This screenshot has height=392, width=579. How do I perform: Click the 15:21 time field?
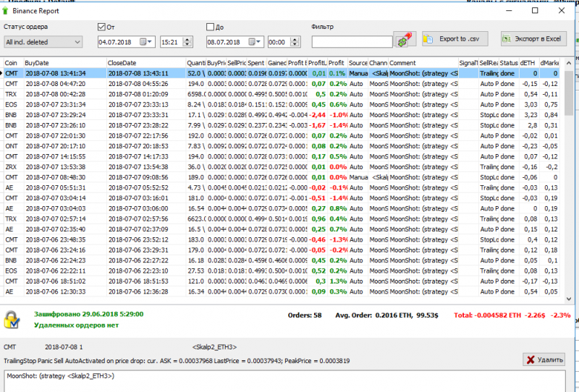[x=172, y=42]
